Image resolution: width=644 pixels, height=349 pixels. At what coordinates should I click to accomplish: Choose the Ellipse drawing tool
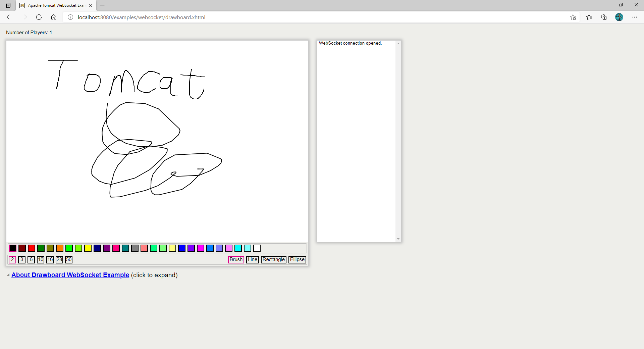[297, 259]
